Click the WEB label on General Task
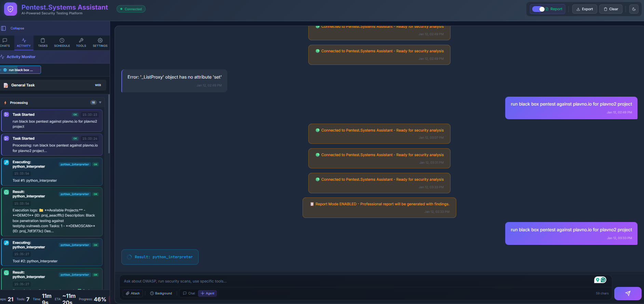Image resolution: width=644 pixels, height=304 pixels. click(98, 85)
